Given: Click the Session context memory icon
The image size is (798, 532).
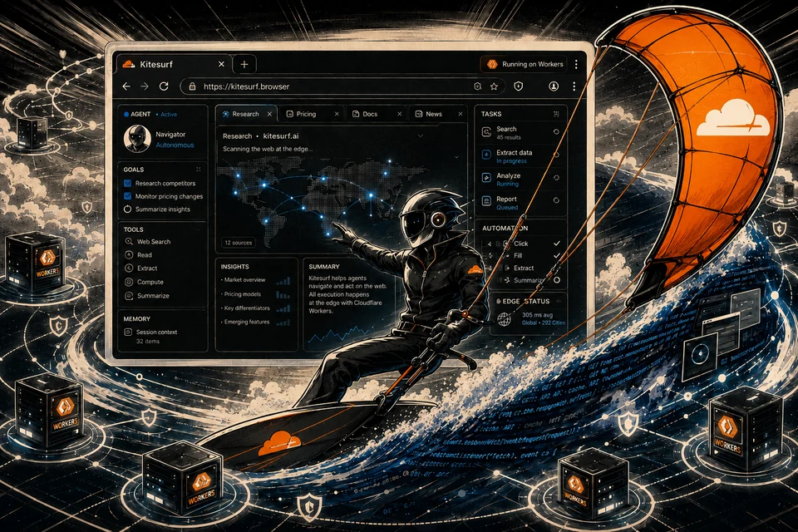Looking at the screenshot, I should pyautogui.click(x=128, y=332).
